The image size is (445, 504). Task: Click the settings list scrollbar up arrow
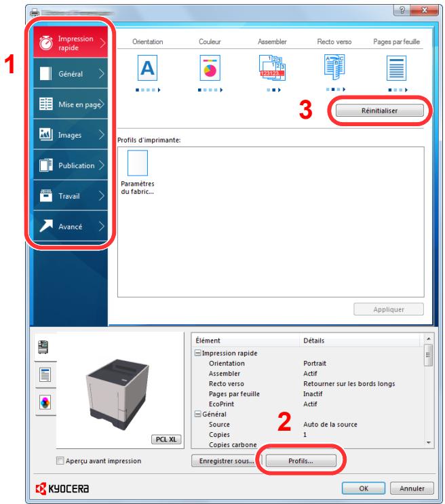428,338
